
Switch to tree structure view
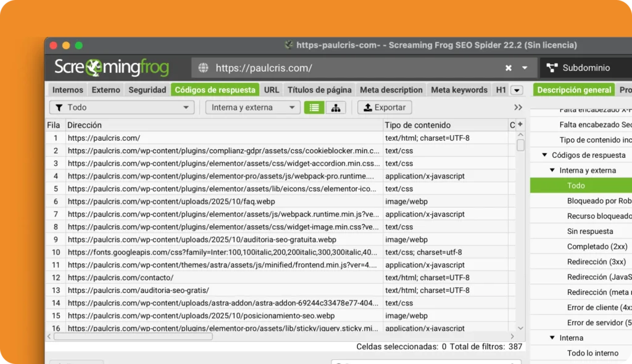(335, 107)
